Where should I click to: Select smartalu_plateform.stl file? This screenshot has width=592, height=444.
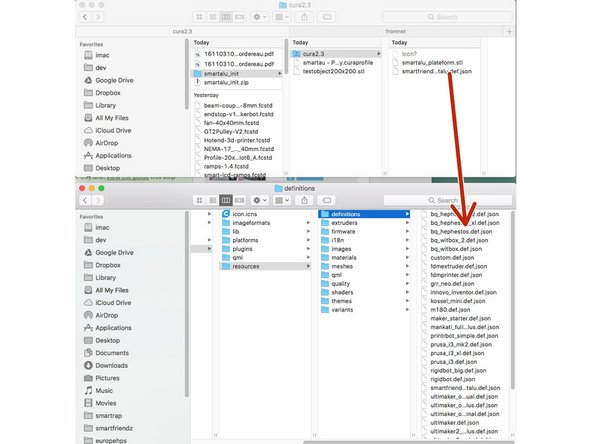pyautogui.click(x=432, y=62)
